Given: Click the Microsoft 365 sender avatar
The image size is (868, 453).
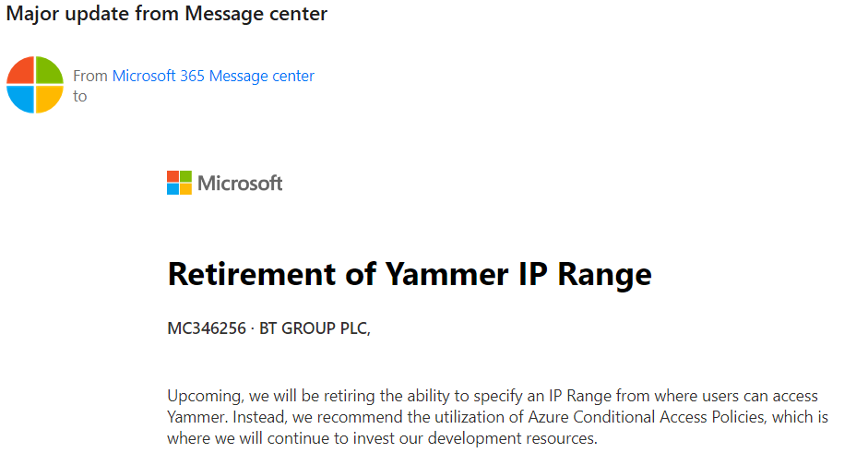Looking at the screenshot, I should (x=35, y=85).
